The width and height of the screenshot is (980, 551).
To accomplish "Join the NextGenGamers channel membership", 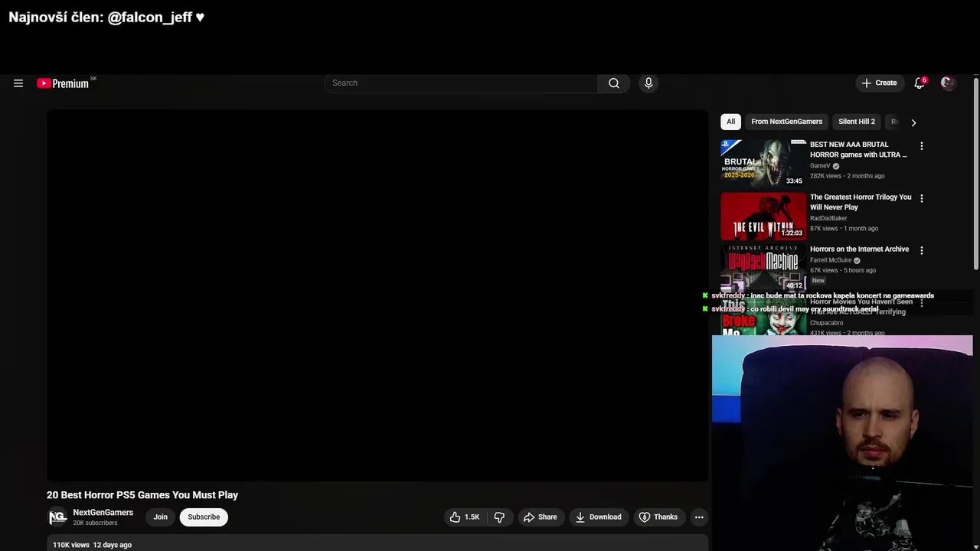I will click(x=160, y=517).
